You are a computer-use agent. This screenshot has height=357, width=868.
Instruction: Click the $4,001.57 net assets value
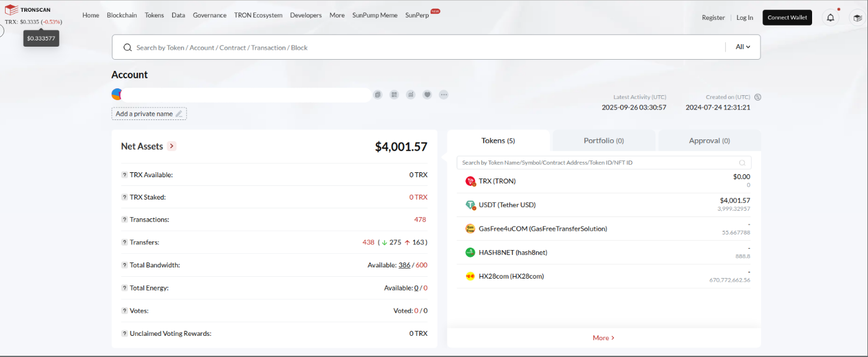click(x=401, y=147)
